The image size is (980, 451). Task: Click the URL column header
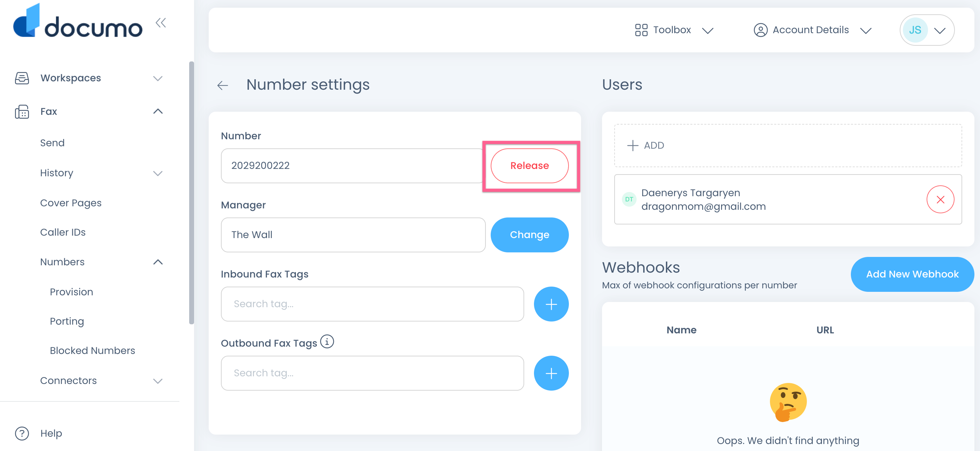coord(825,330)
